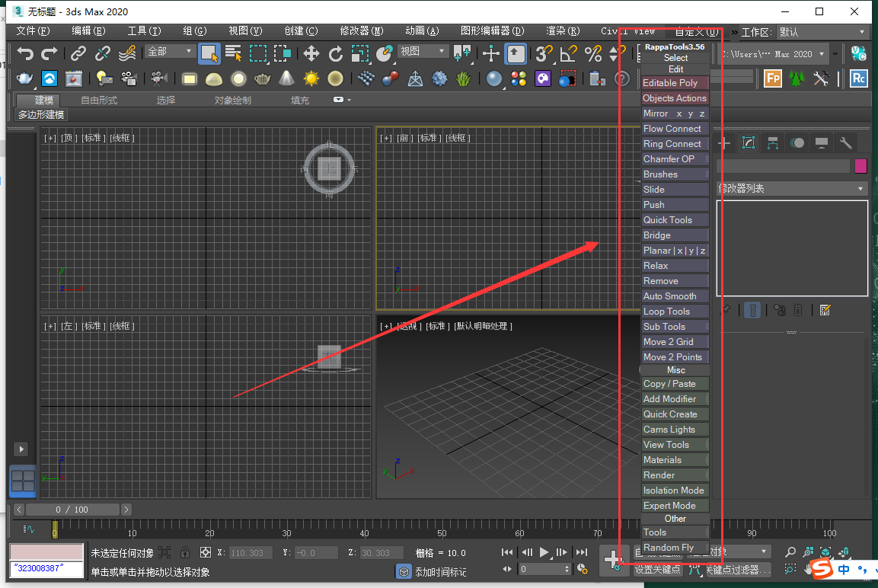Open the Create panel plus tab

click(x=724, y=143)
